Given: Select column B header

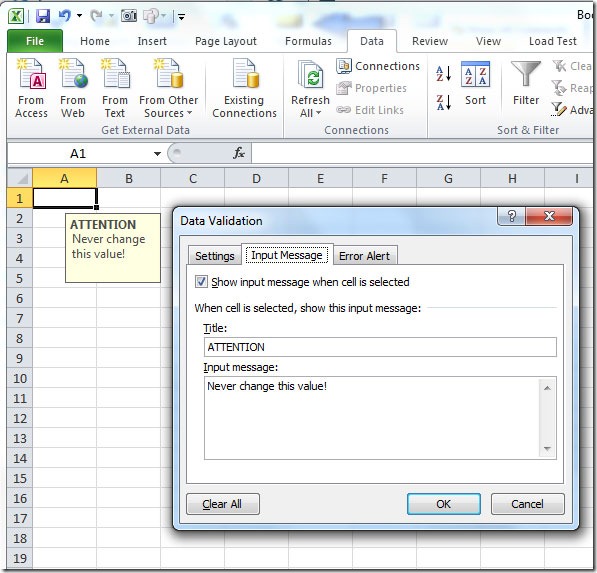Looking at the screenshot, I should point(129,178).
